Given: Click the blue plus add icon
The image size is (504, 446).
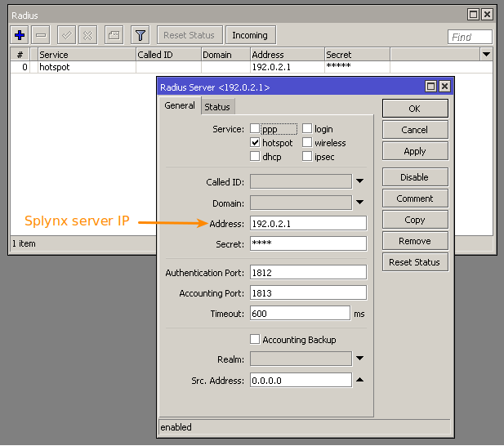Looking at the screenshot, I should pos(20,35).
